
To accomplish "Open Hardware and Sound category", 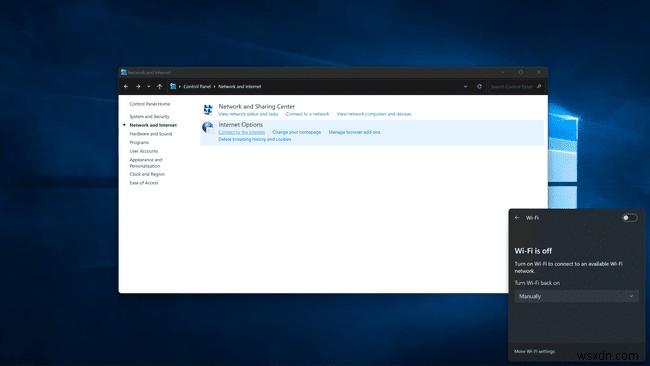I will (150, 134).
